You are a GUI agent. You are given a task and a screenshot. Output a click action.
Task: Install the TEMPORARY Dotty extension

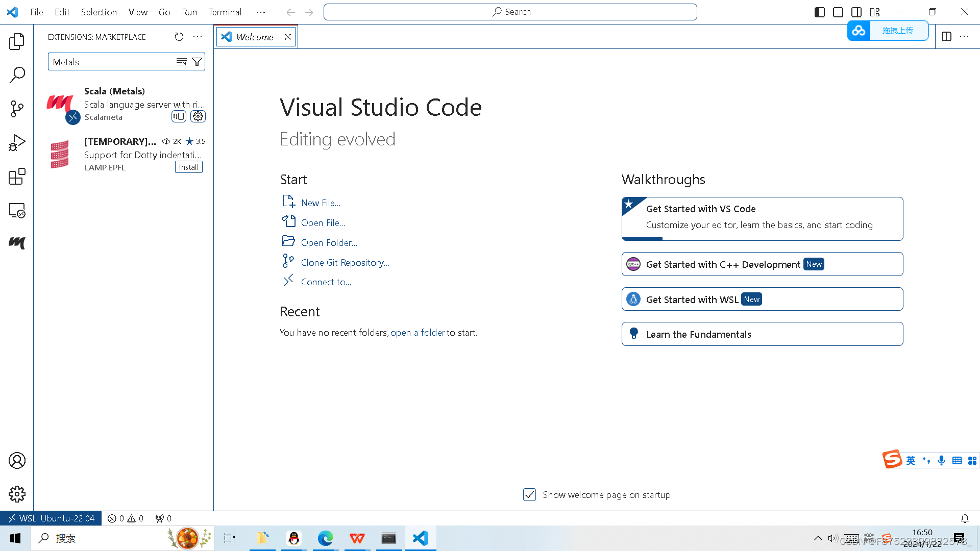pyautogui.click(x=189, y=167)
